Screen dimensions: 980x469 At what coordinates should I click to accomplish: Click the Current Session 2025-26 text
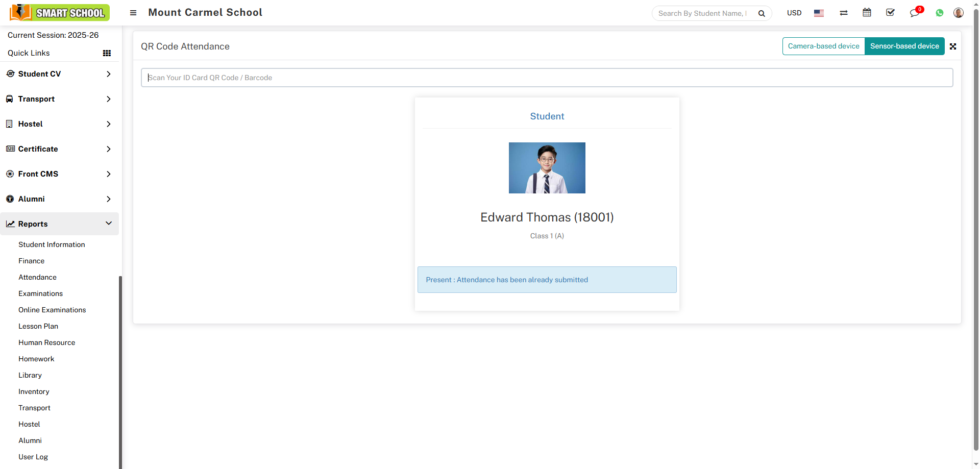pyautogui.click(x=53, y=35)
